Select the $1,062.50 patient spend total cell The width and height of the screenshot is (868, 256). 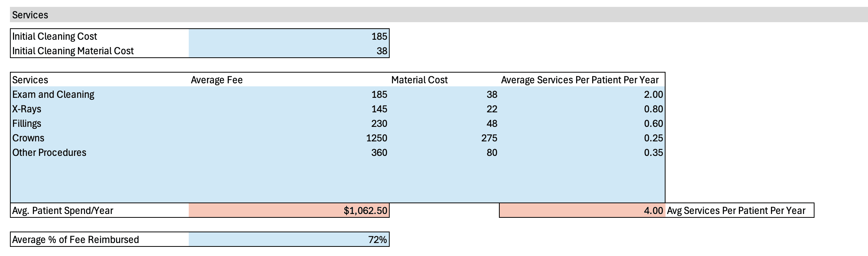pyautogui.click(x=289, y=211)
